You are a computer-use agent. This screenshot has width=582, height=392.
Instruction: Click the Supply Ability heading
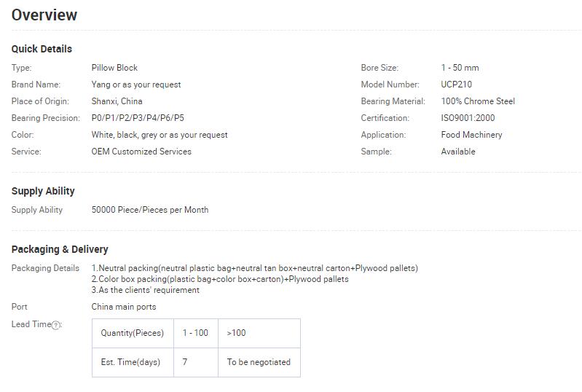coord(43,191)
